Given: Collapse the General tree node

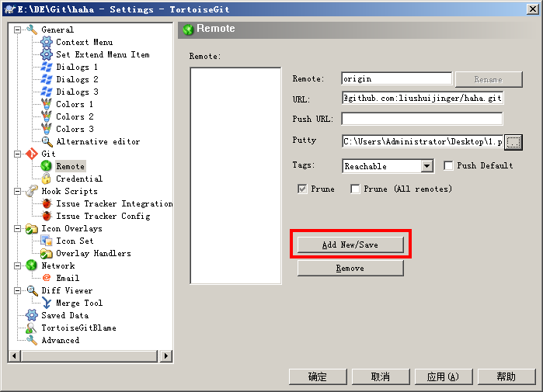Looking at the screenshot, I should click(x=17, y=29).
